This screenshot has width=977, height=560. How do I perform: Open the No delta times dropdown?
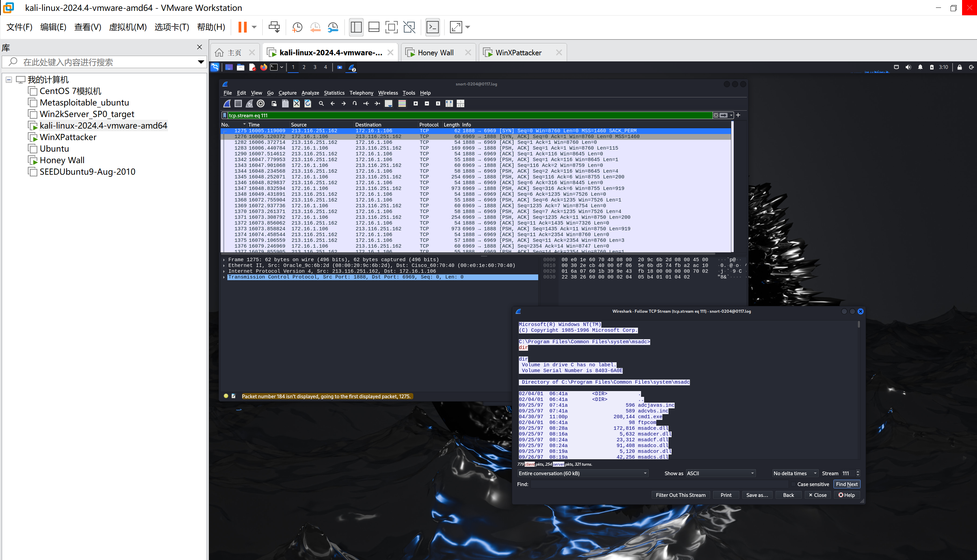click(795, 474)
